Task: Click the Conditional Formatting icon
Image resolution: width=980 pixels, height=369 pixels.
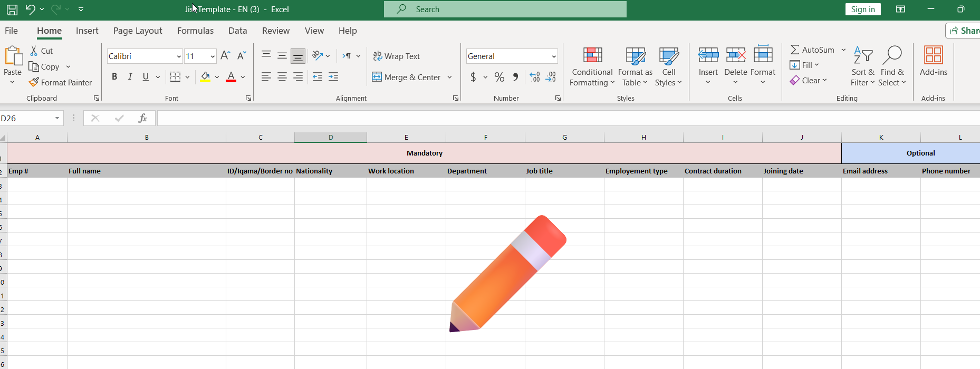Action: 592,56
